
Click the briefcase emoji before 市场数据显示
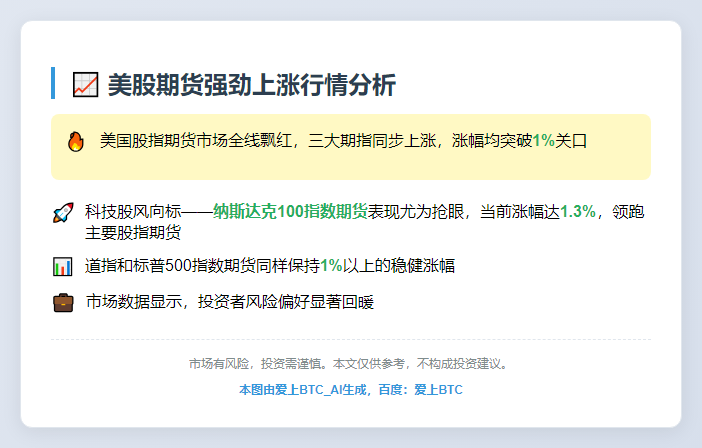pyautogui.click(x=63, y=303)
